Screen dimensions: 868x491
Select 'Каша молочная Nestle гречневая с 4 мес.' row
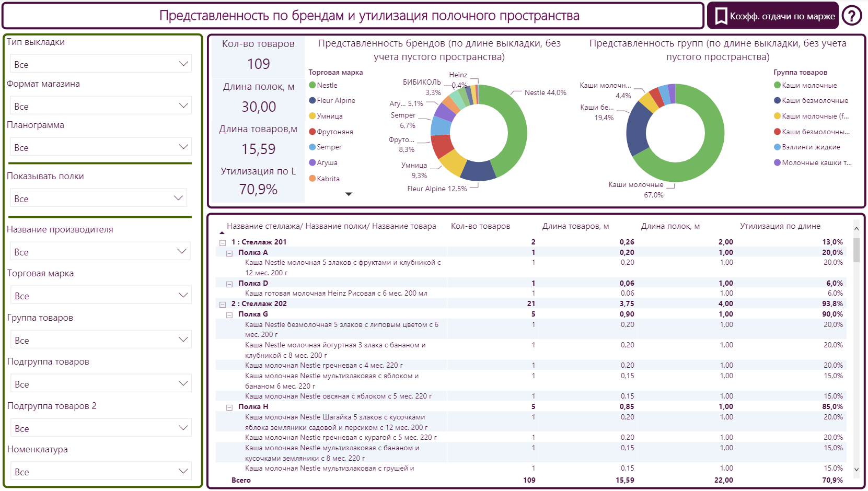[531, 366]
